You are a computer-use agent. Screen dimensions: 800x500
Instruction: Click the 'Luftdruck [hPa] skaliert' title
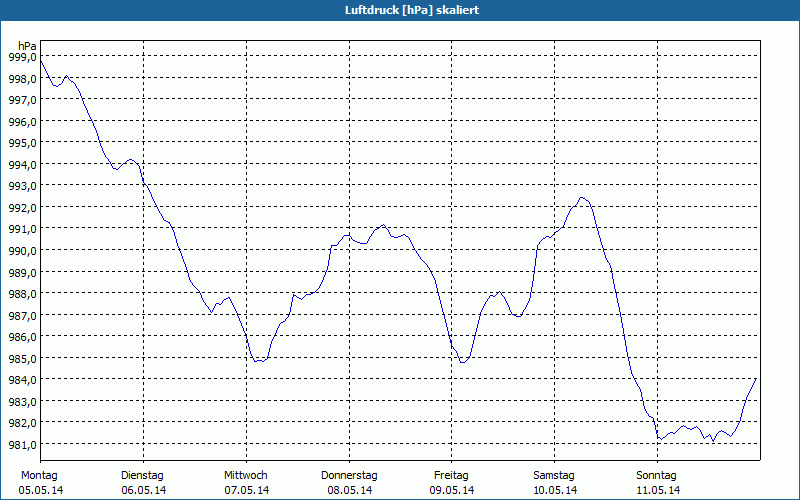pos(412,10)
